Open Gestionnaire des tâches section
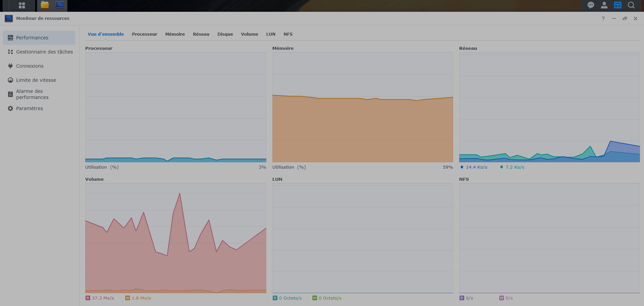Screen dimensions: 644x306 pos(44,52)
